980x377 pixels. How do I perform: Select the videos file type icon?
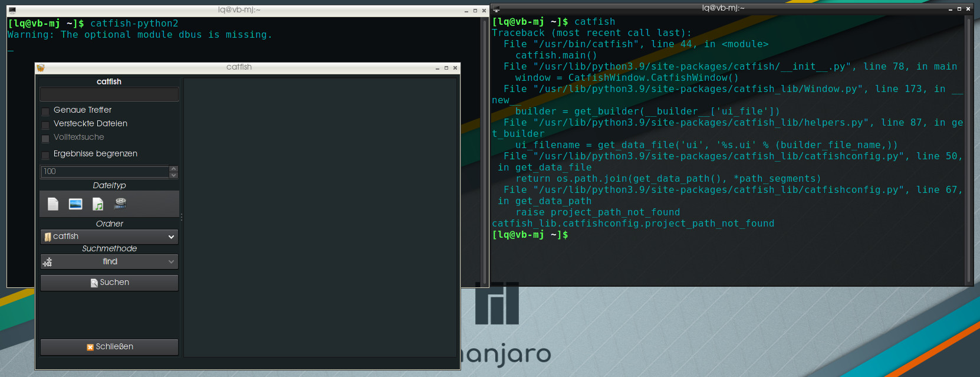(120, 204)
